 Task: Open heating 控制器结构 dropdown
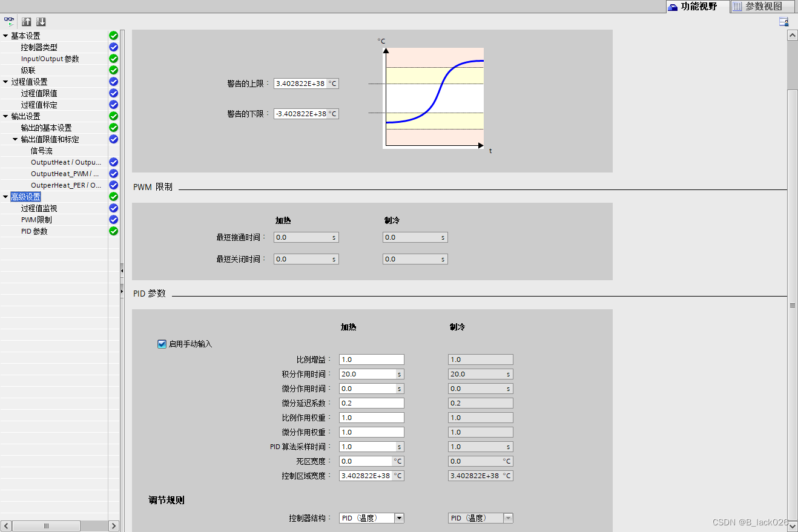399,518
